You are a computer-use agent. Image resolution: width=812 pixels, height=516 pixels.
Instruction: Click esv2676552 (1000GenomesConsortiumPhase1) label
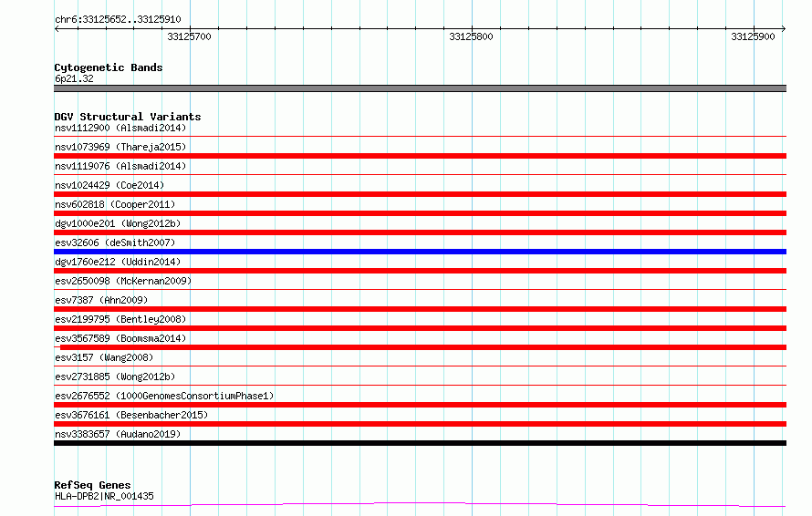click(164, 396)
